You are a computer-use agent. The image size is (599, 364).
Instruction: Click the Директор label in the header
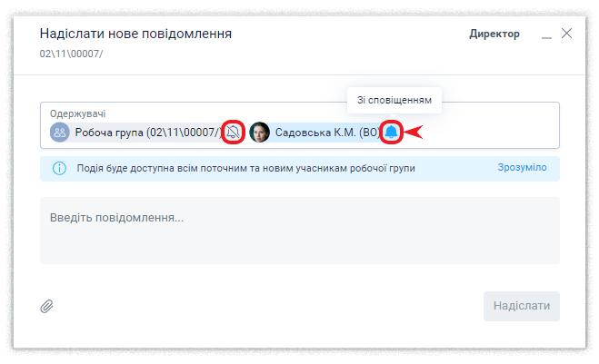click(494, 34)
